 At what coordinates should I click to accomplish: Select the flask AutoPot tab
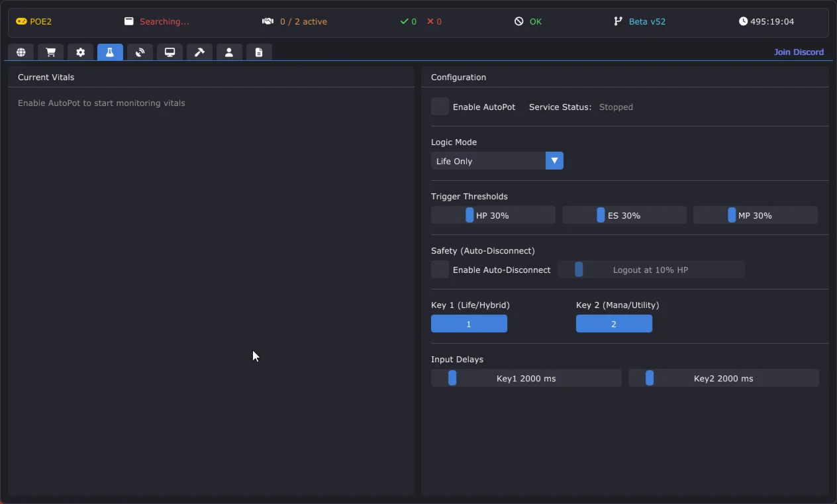pos(110,52)
